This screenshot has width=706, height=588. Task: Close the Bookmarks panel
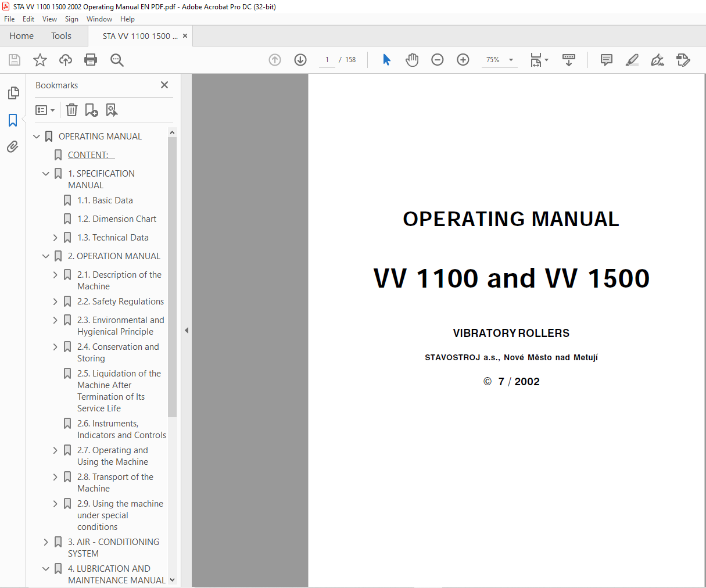164,85
